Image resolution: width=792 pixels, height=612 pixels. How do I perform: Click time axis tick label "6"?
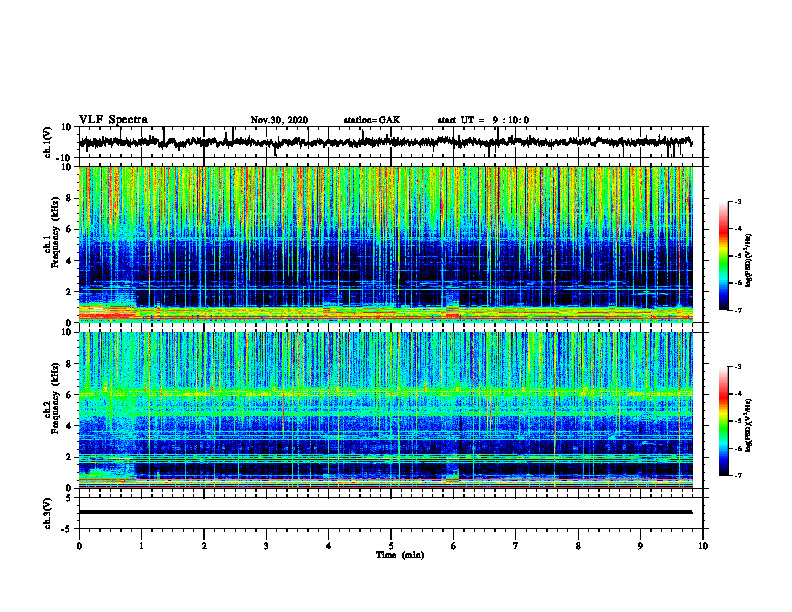(454, 546)
